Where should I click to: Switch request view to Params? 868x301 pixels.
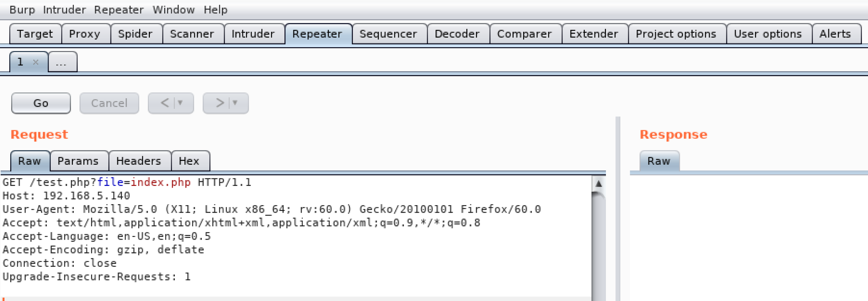pyautogui.click(x=79, y=161)
